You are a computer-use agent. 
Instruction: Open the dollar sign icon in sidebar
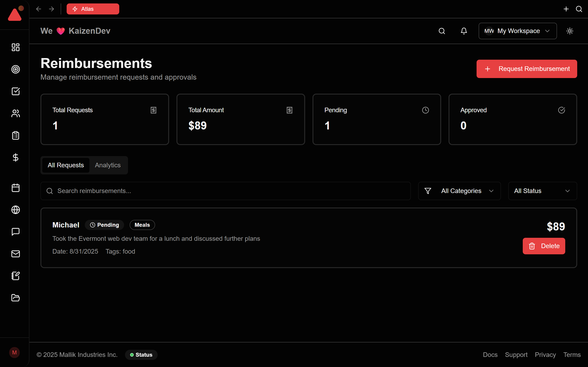16,157
